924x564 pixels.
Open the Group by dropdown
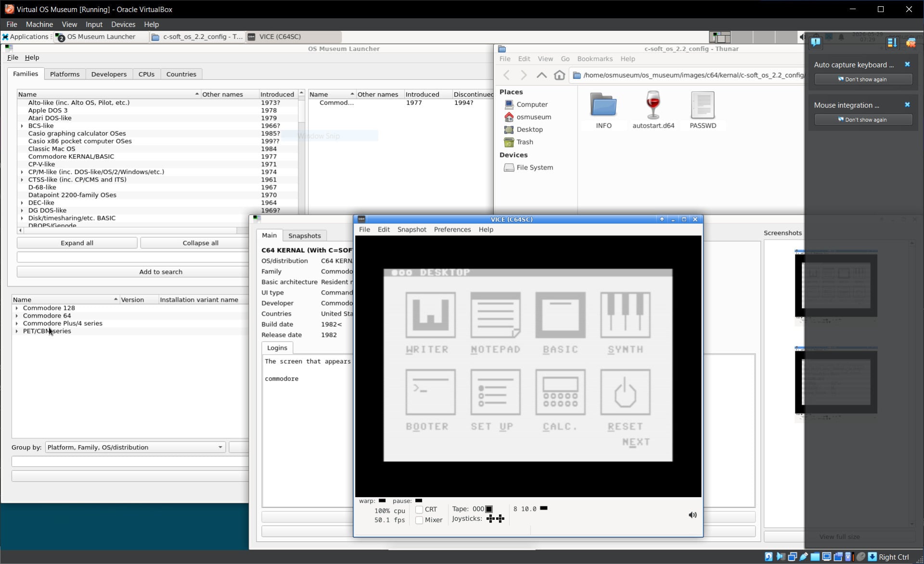click(135, 447)
